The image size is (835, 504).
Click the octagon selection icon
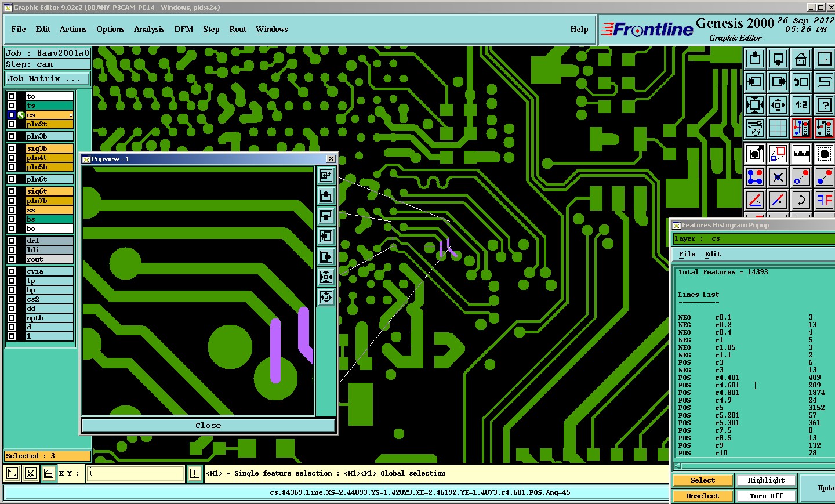pos(825,154)
